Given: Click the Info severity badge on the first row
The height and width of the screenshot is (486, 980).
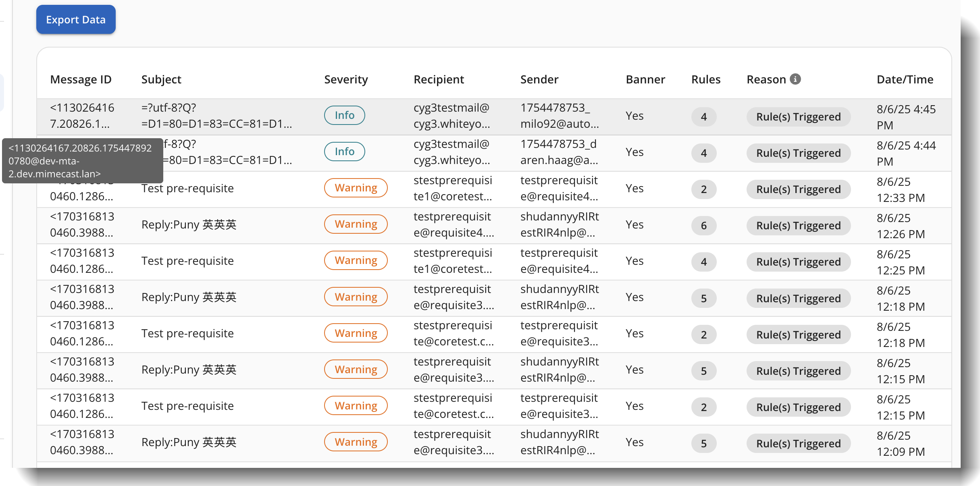Looking at the screenshot, I should (344, 115).
